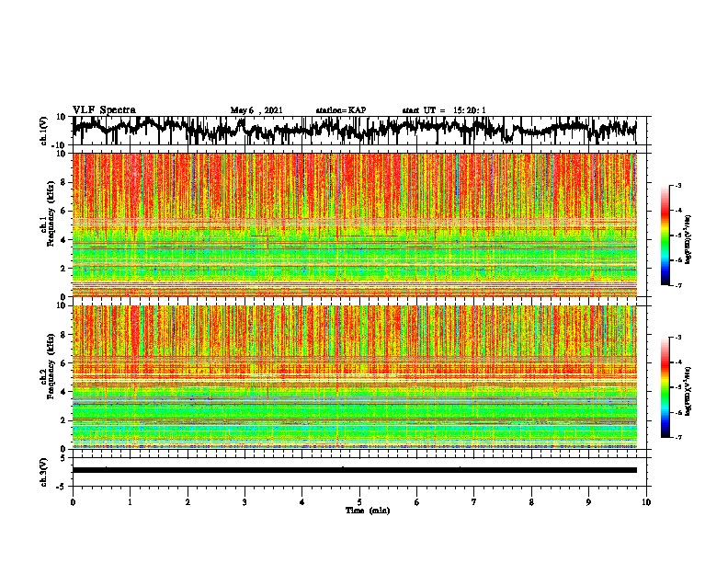
Task: Click time-axis tick label "4"
Action: coord(302,502)
